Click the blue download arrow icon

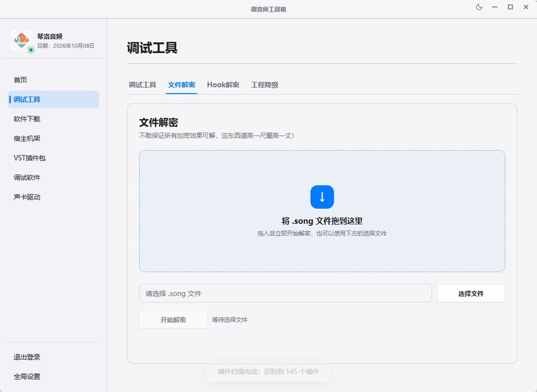point(322,197)
